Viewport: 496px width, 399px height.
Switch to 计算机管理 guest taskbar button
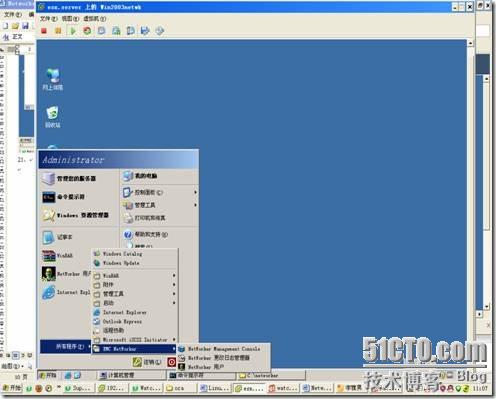132,375
